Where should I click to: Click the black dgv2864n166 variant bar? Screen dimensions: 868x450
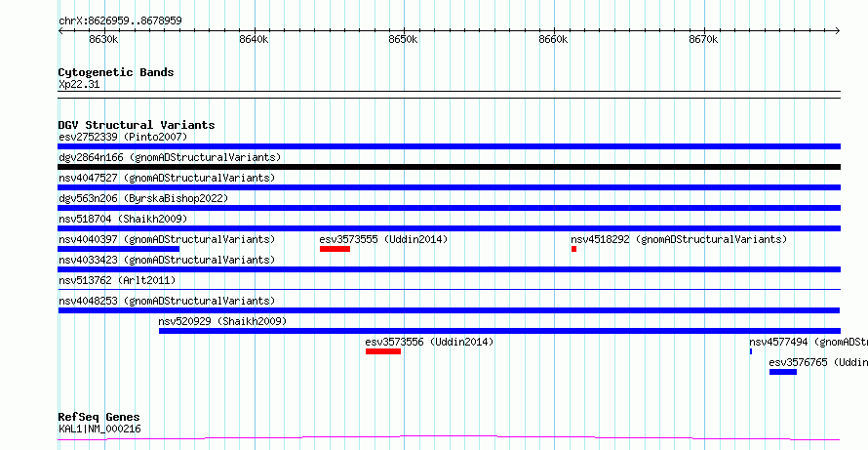point(449,167)
